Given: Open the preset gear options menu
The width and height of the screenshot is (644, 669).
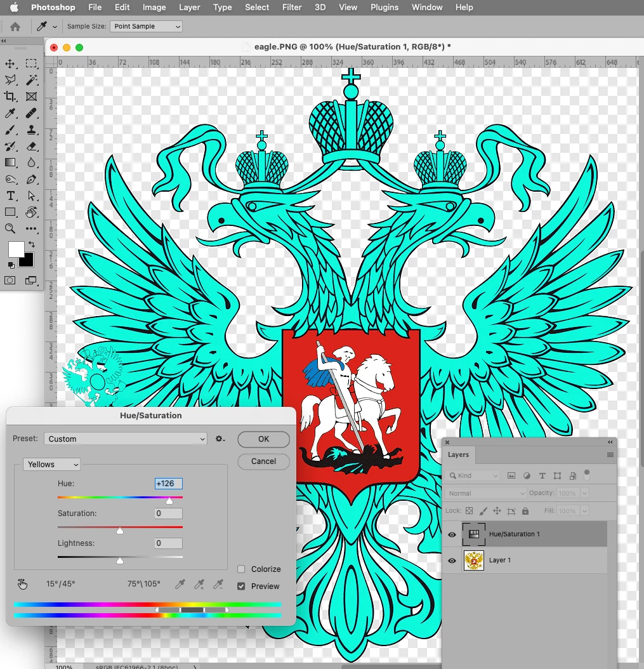Looking at the screenshot, I should coord(220,439).
